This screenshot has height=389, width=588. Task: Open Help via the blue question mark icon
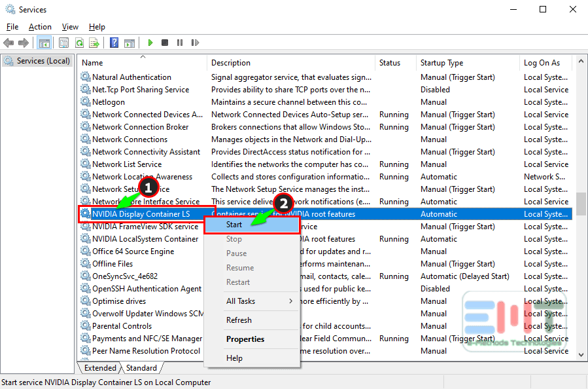coord(114,43)
